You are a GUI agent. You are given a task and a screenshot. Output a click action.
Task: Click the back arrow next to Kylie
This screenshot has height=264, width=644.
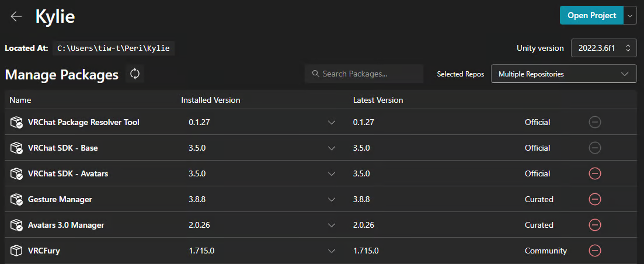point(16,16)
